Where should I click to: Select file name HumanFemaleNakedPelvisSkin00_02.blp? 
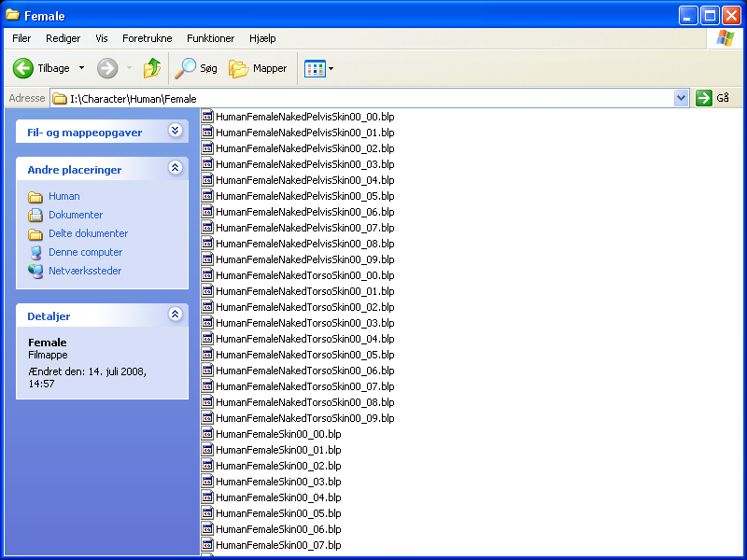click(305, 148)
